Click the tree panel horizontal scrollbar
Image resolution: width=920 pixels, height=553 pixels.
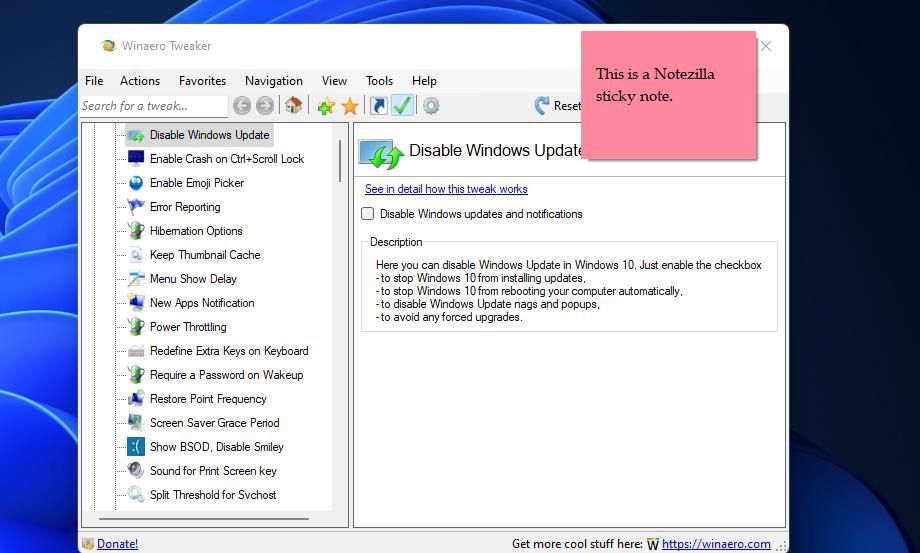click(x=204, y=518)
